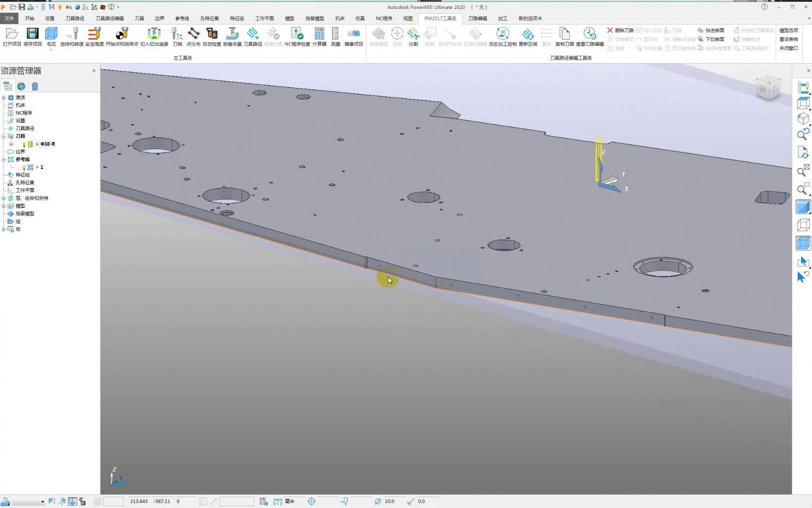The height and width of the screenshot is (508, 812).
Task: Toggle light bulb of reference line 1
Action: 24,167
